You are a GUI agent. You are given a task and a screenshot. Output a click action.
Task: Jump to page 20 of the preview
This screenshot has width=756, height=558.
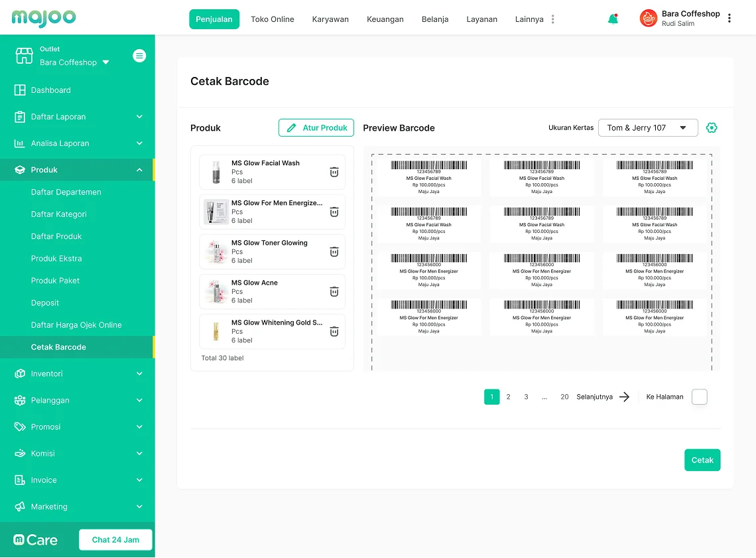[x=564, y=397]
